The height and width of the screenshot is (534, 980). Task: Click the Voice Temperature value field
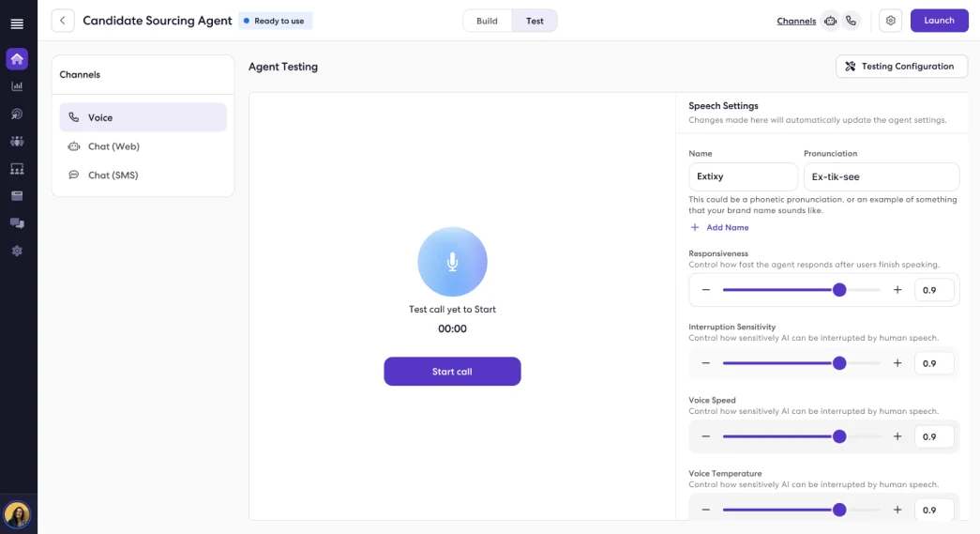tap(934, 510)
